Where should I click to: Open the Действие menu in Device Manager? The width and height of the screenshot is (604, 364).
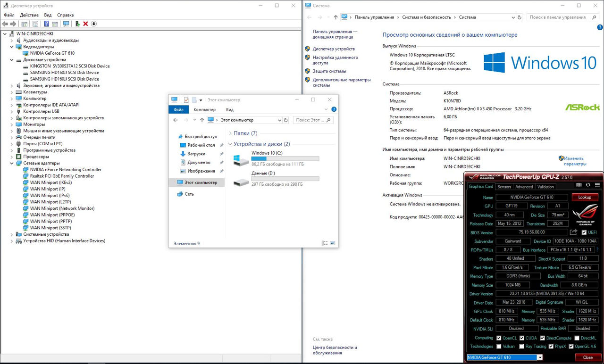click(x=29, y=15)
